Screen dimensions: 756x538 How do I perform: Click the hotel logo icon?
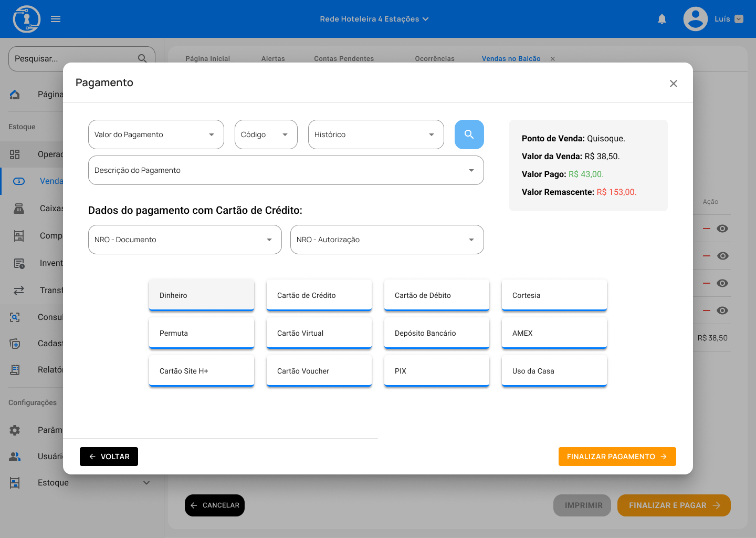click(x=26, y=19)
